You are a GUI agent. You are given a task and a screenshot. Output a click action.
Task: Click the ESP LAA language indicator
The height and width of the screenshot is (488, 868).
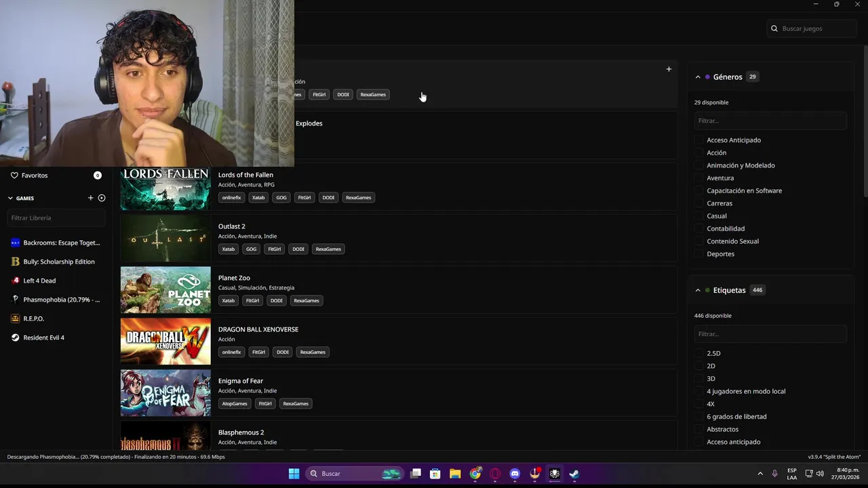792,474
